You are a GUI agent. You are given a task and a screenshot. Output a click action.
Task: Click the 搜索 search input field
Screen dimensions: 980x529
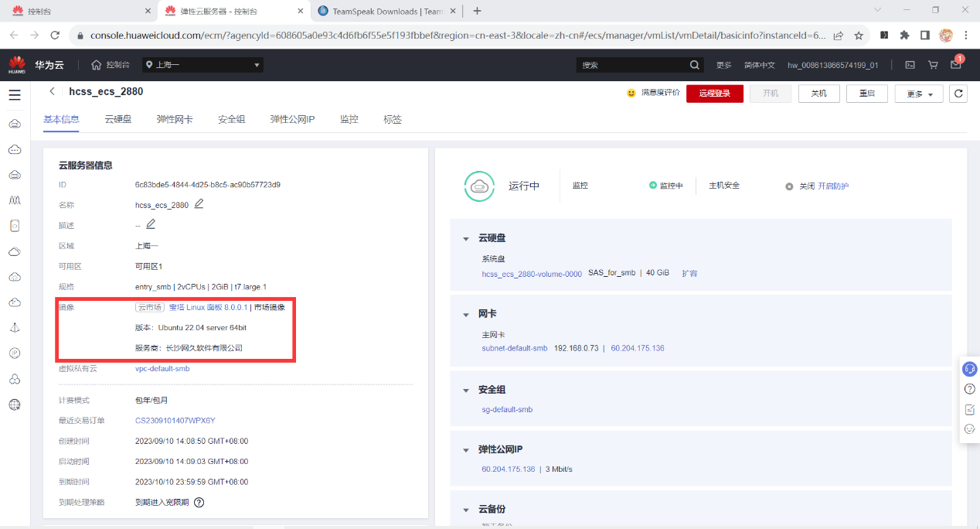(x=632, y=65)
